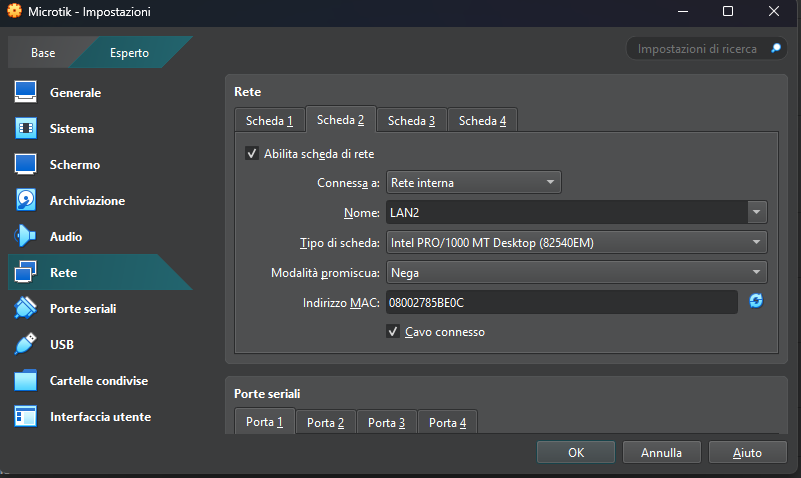801x478 pixels.
Task: Select the Sistema chip icon
Action: (26, 128)
